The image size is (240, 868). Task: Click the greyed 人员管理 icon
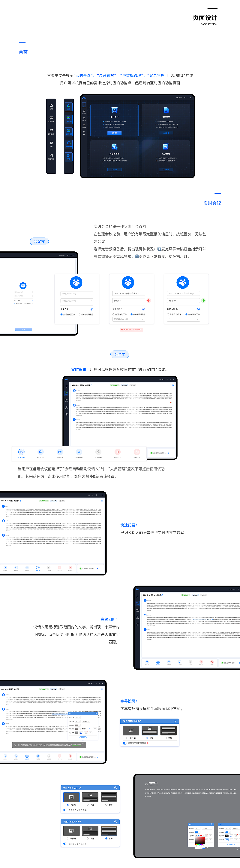[98, 452]
